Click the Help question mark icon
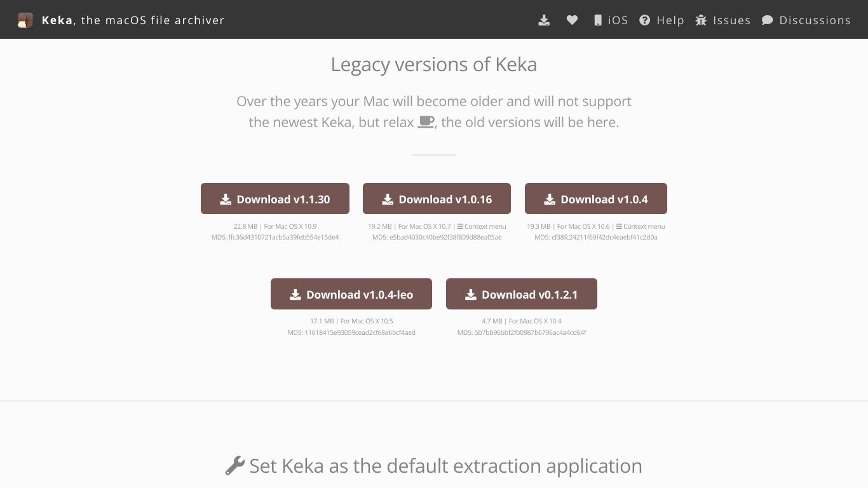868x488 pixels. (645, 20)
